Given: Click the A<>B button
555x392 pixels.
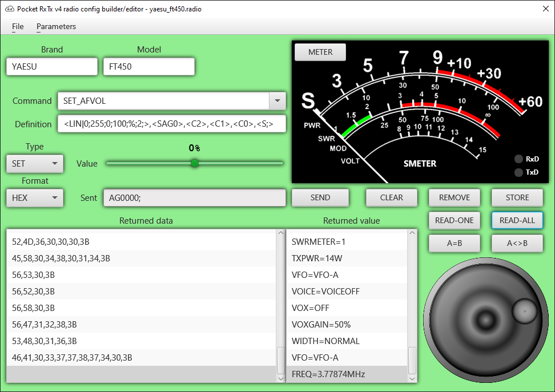Looking at the screenshot, I should (517, 243).
